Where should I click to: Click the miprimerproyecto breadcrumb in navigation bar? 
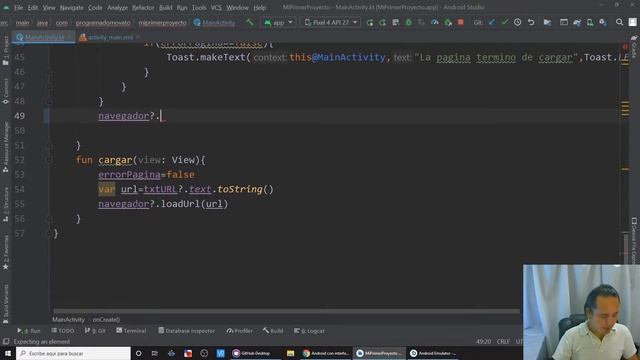(x=162, y=23)
